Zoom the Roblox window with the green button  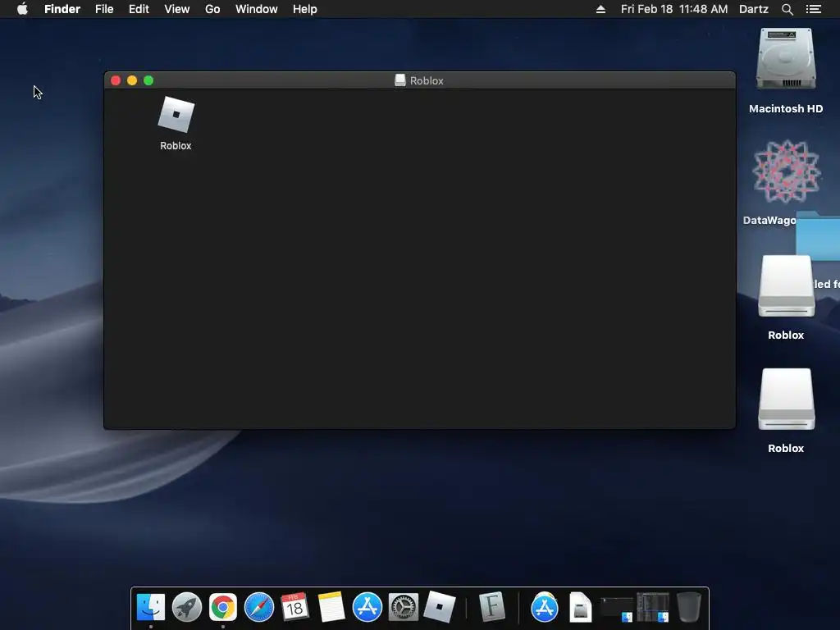[x=149, y=80]
